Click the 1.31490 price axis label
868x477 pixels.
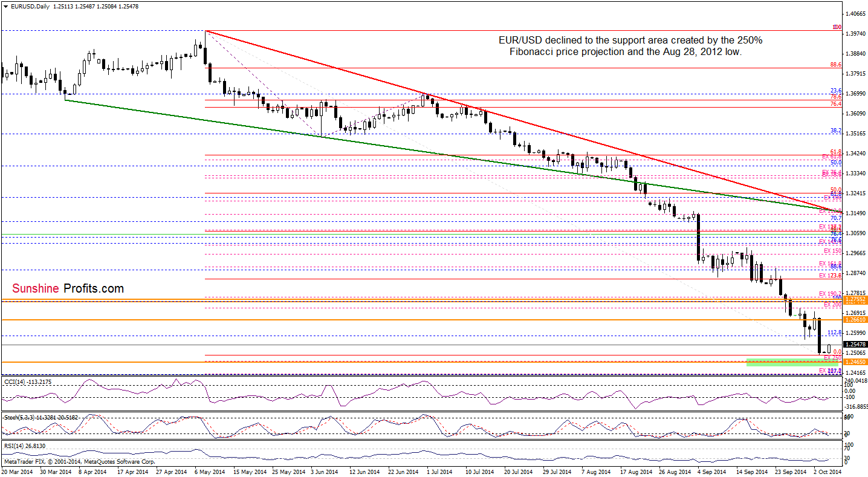[x=857, y=213]
